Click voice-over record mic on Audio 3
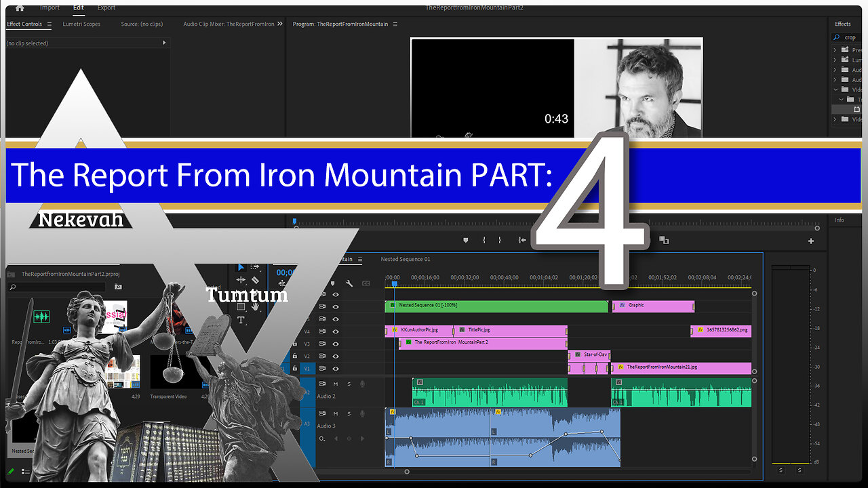The width and height of the screenshot is (868, 488). coord(362,413)
